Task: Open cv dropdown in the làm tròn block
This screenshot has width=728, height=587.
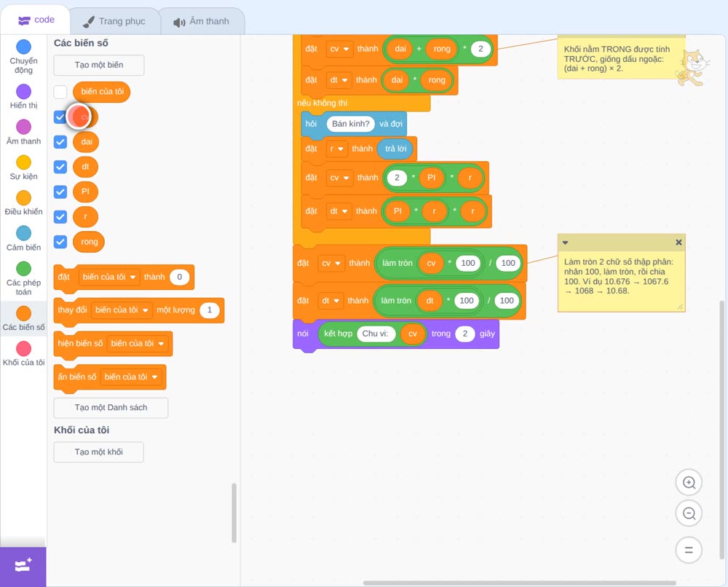Action: pyautogui.click(x=332, y=264)
